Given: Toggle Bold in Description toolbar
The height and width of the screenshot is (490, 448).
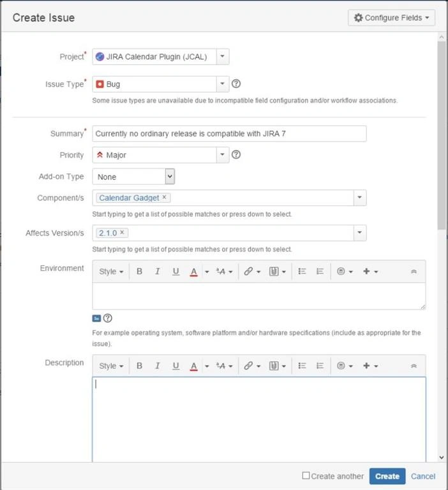Looking at the screenshot, I should (x=139, y=366).
